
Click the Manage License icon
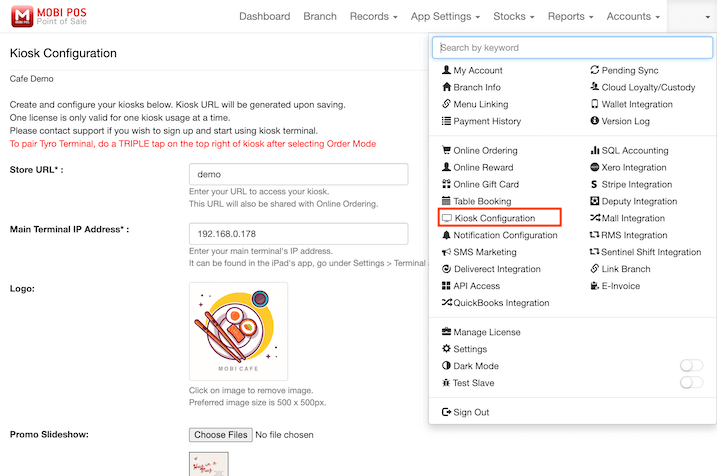pyautogui.click(x=446, y=332)
